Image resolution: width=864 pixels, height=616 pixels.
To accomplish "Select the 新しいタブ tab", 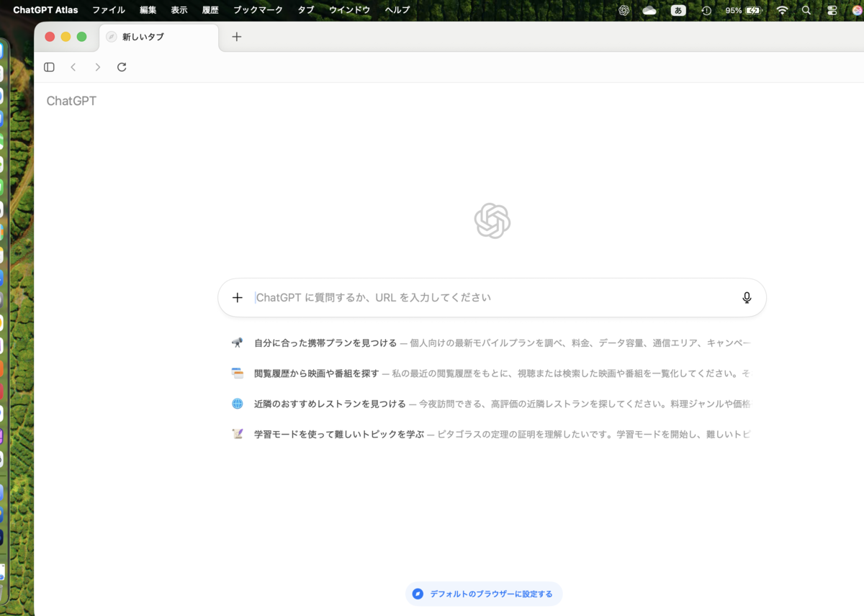I will pos(158,37).
